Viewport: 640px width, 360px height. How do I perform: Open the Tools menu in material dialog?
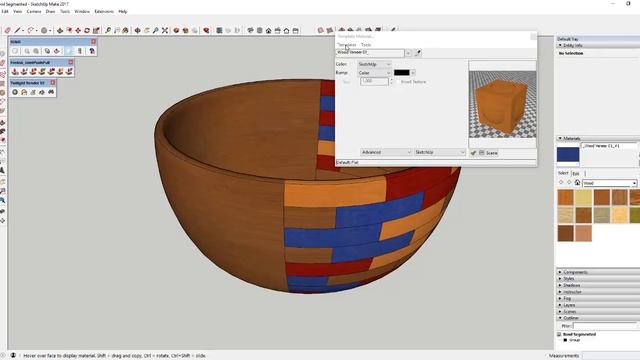pyautogui.click(x=366, y=45)
